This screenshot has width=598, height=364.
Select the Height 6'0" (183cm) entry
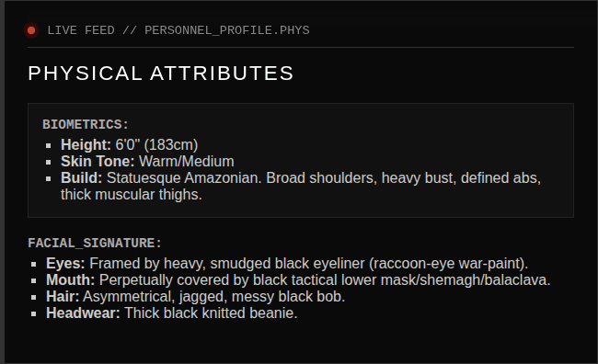click(x=130, y=145)
